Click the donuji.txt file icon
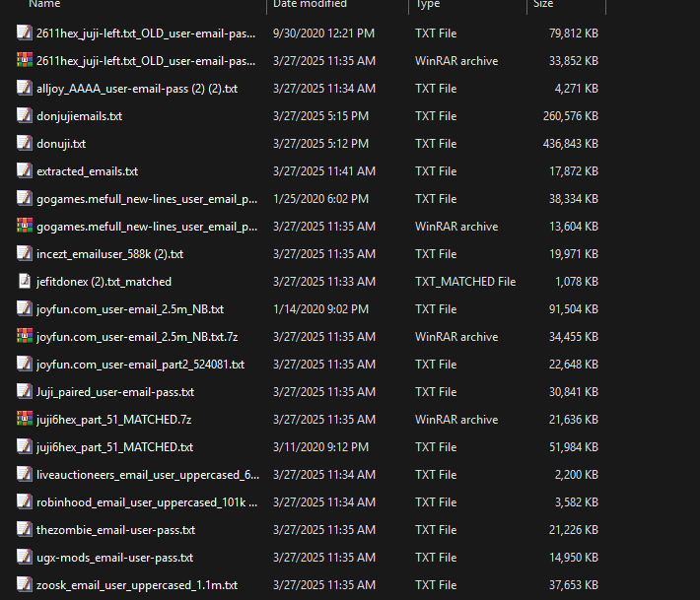Viewport: 700px width, 600px height. click(x=24, y=143)
